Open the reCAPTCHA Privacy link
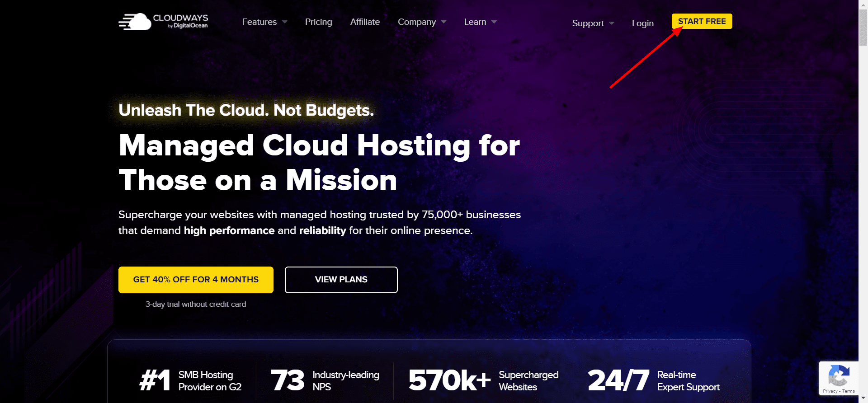Viewport: 868px width, 403px height. tap(830, 391)
